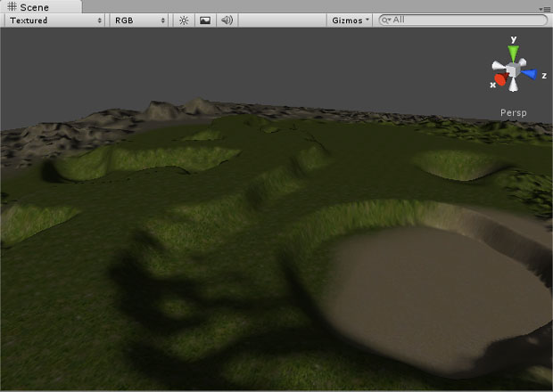Open the RGB render mode dropdown
The width and height of the screenshot is (553, 392).
[x=140, y=20]
